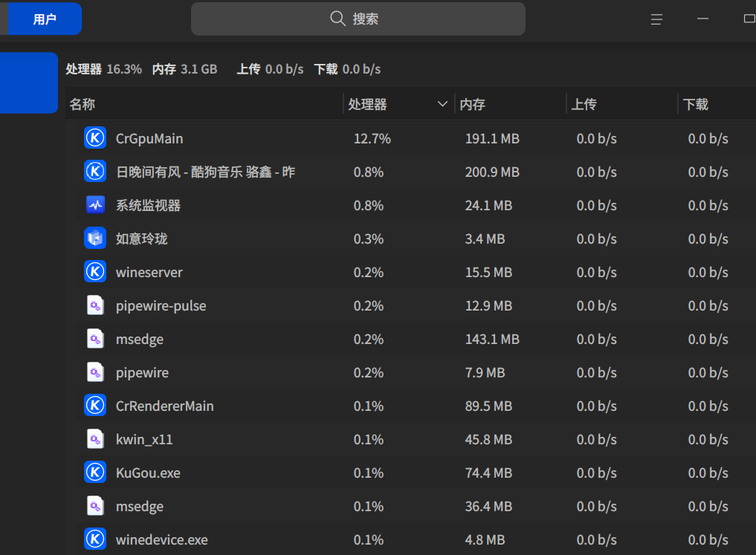Click the 89.5 MB memory value
756x555 pixels.
(488, 406)
